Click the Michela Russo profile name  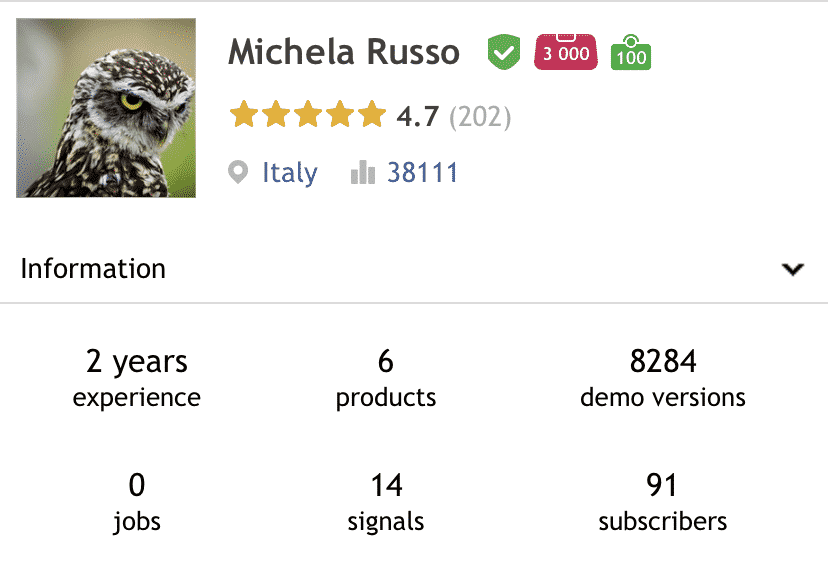pos(344,52)
